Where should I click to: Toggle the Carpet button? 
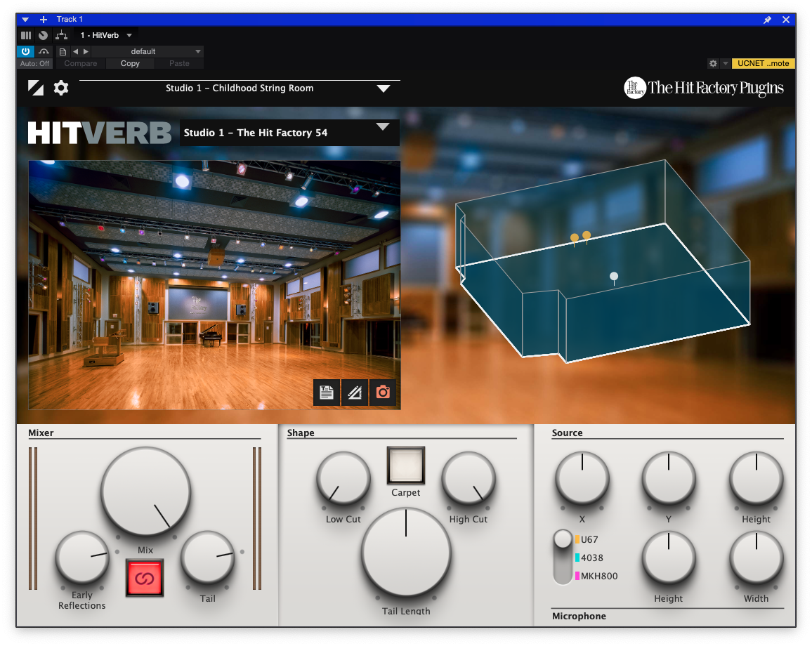tap(406, 466)
